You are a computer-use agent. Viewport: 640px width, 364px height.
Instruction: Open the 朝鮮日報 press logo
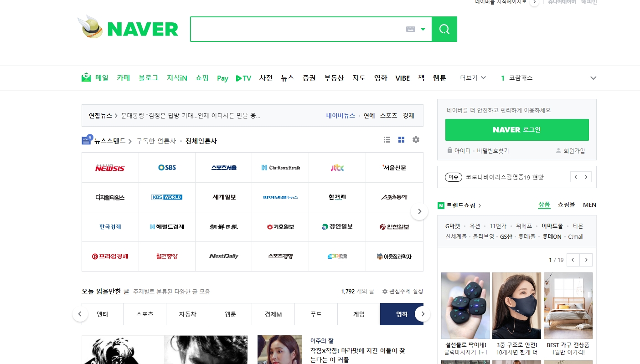point(224,227)
